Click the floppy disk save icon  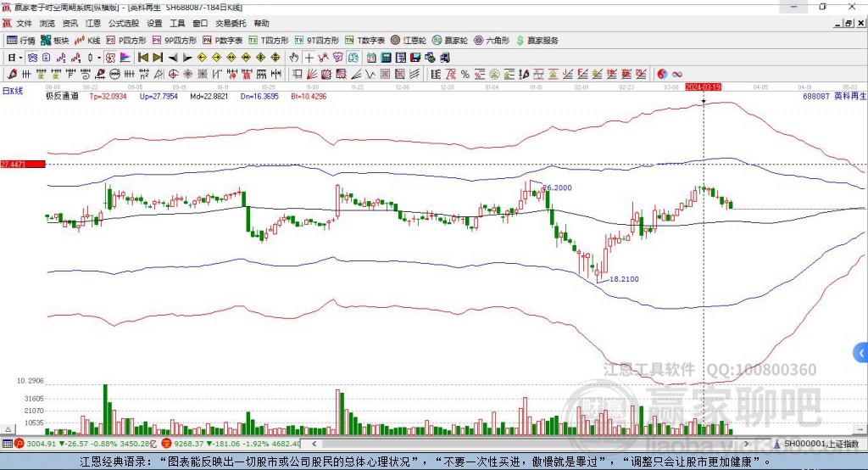415,58
